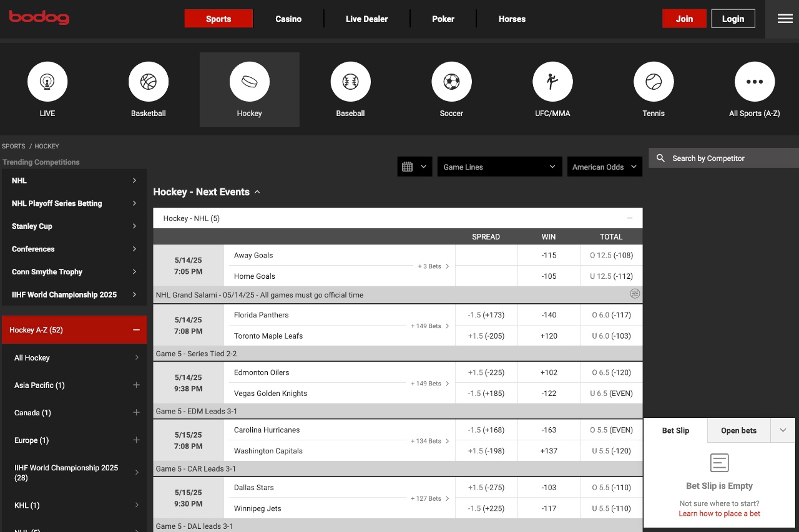Viewport: 799px width, 532px height.
Task: Select the Baseball sport icon
Action: [x=350, y=81]
